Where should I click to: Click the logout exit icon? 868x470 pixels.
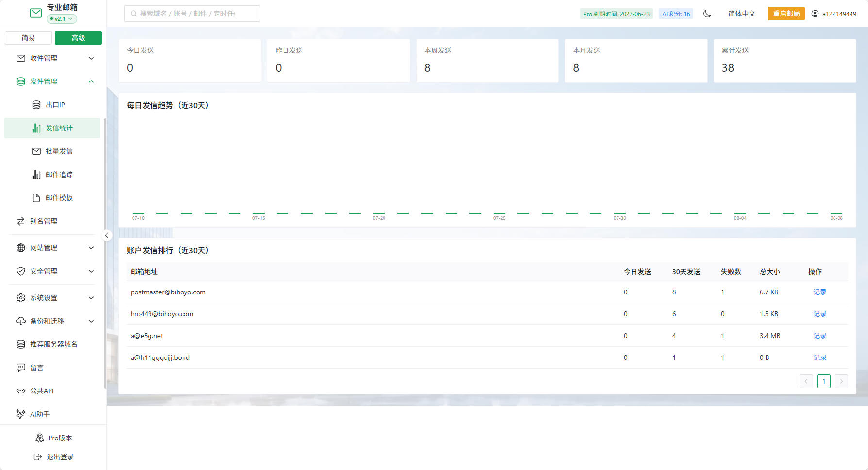pyautogui.click(x=38, y=457)
